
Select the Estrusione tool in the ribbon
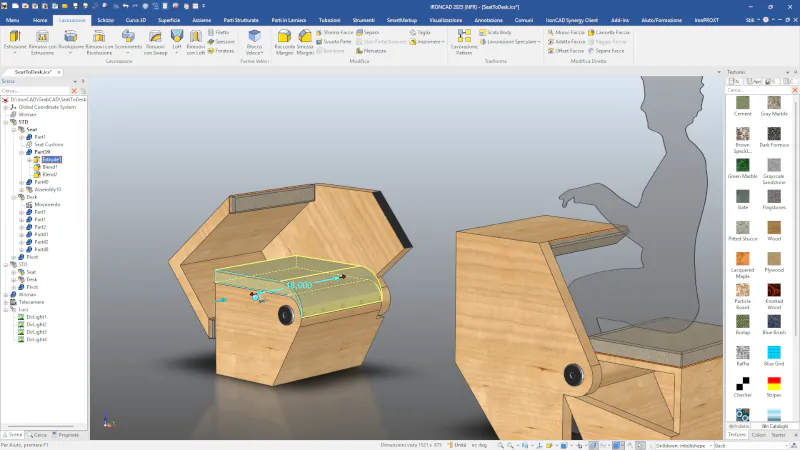pos(15,41)
